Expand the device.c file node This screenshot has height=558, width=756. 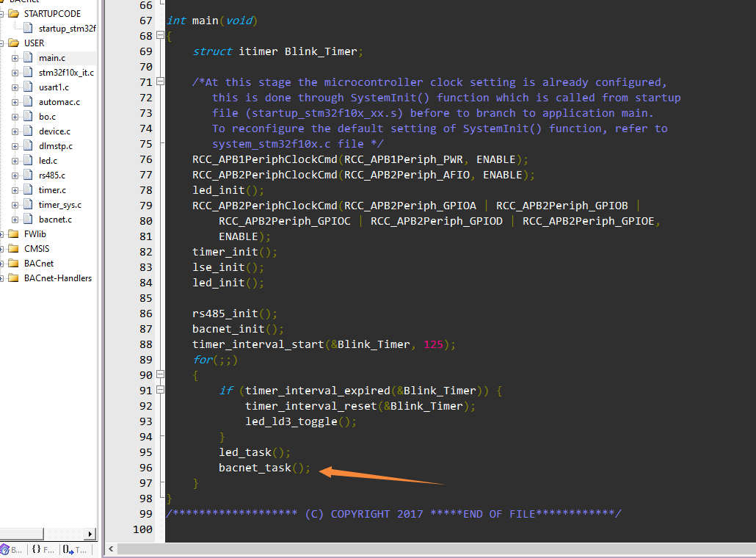(x=15, y=131)
